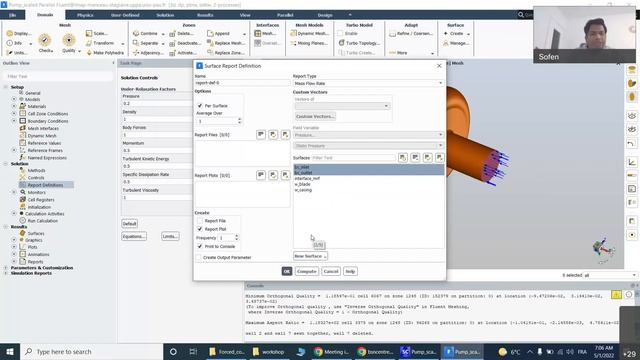The width and height of the screenshot is (640, 360).
Task: Open mesh Display option in ribbon
Action: (x=19, y=33)
